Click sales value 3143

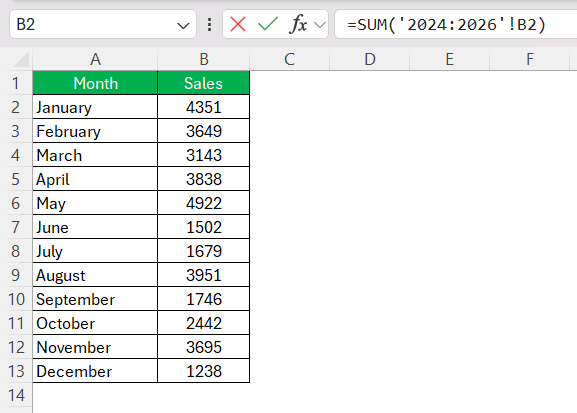click(203, 155)
